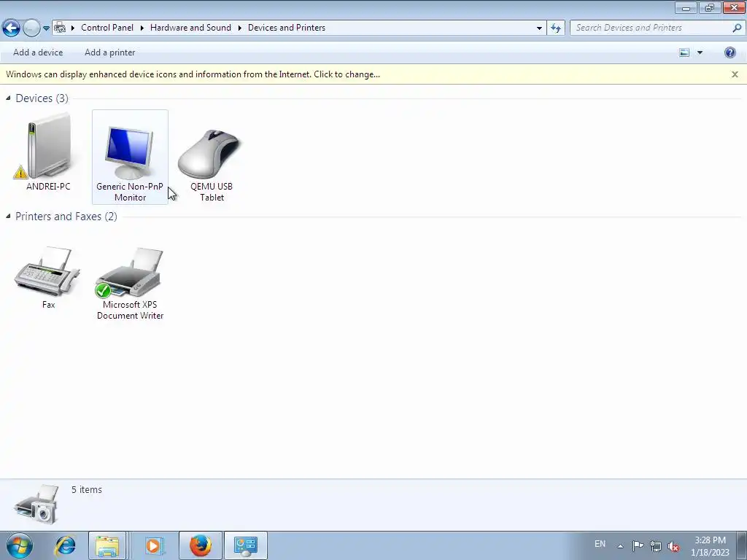747x560 pixels.
Task: Click Devices and Printers breadcrumb
Action: tap(286, 28)
